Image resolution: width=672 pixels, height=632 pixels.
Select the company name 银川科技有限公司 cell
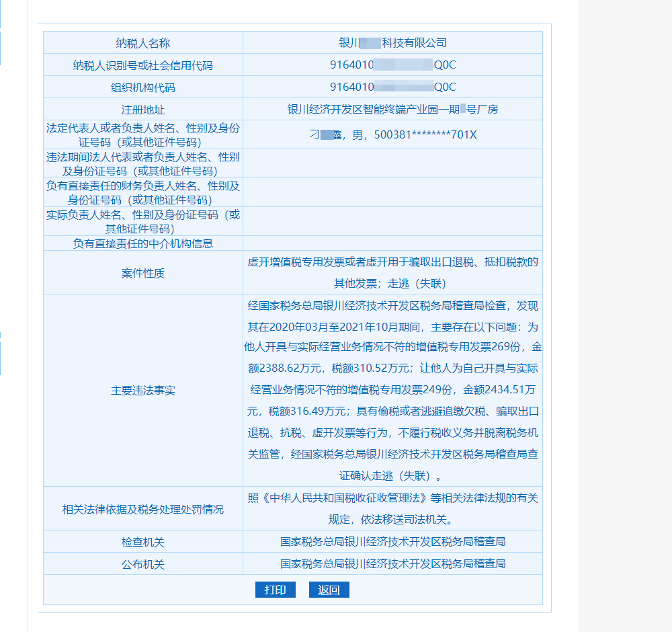click(x=392, y=43)
